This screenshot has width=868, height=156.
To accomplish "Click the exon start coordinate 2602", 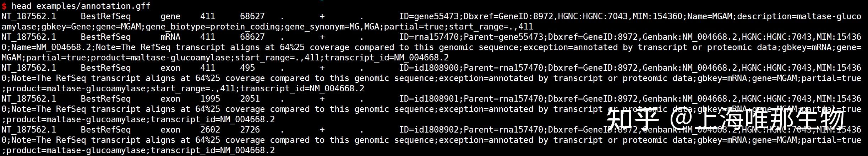I will click(x=210, y=130).
